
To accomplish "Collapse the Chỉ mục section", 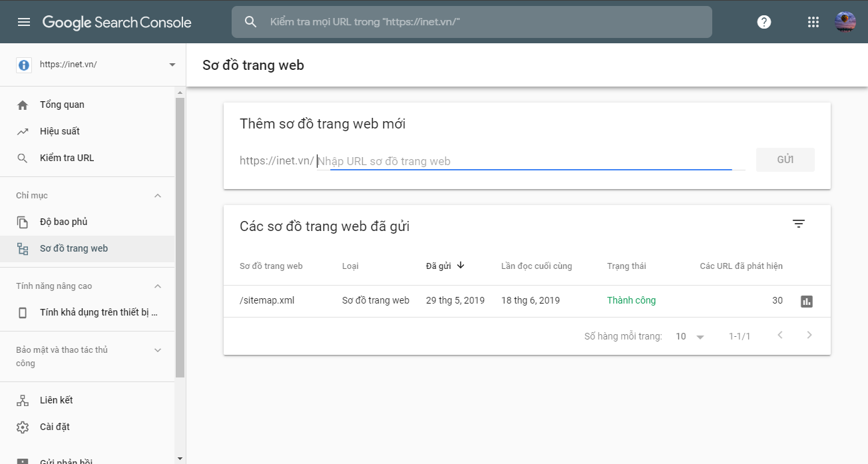I will (x=158, y=196).
